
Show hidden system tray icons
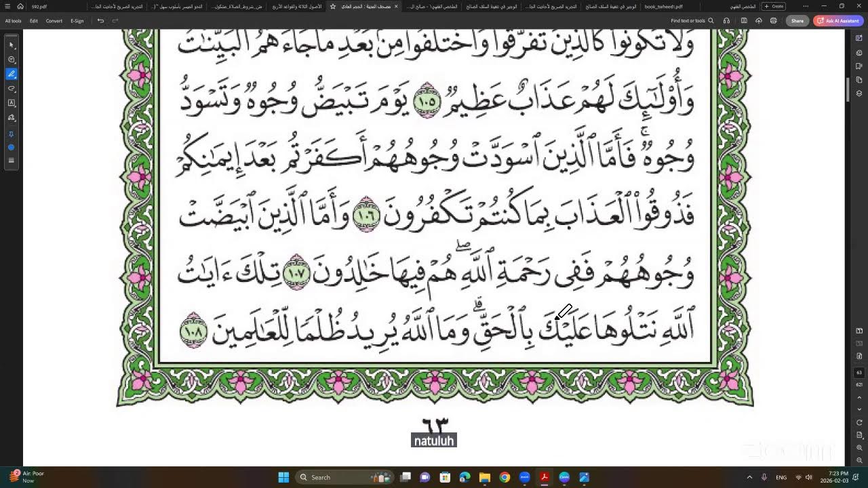pos(749,477)
